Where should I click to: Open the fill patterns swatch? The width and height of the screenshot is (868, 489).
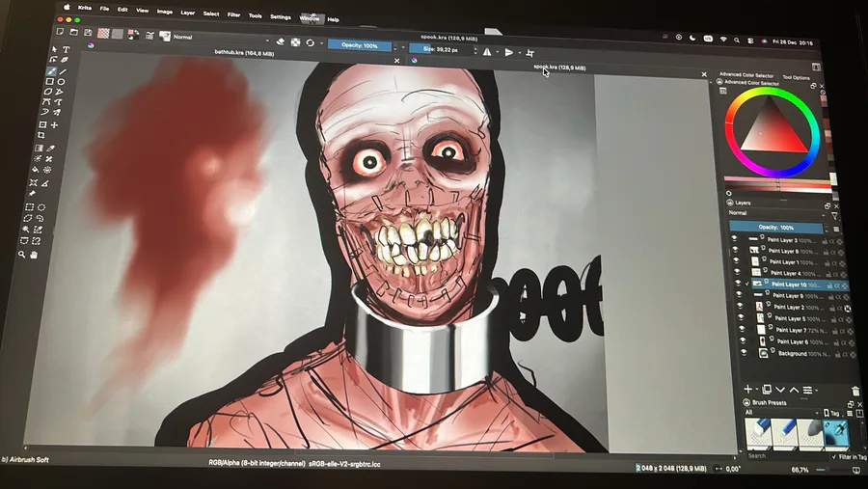[x=103, y=33]
